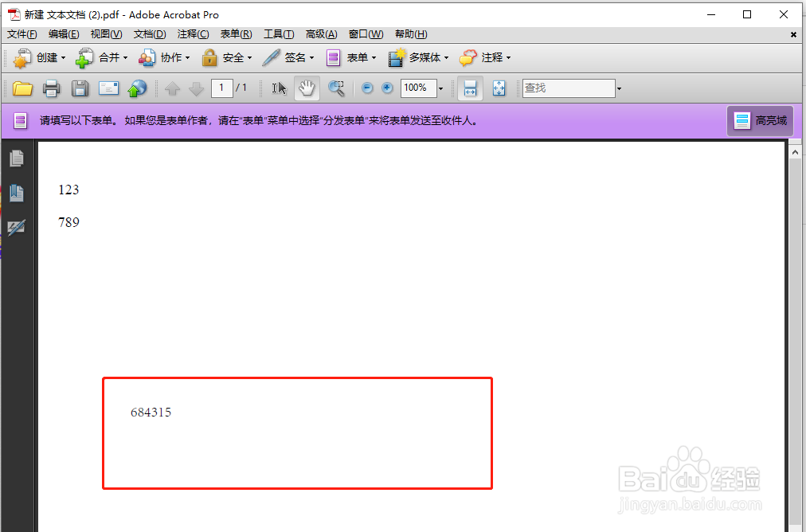Expand the 注释 dropdown arrow
806x532 pixels.
(x=508, y=57)
